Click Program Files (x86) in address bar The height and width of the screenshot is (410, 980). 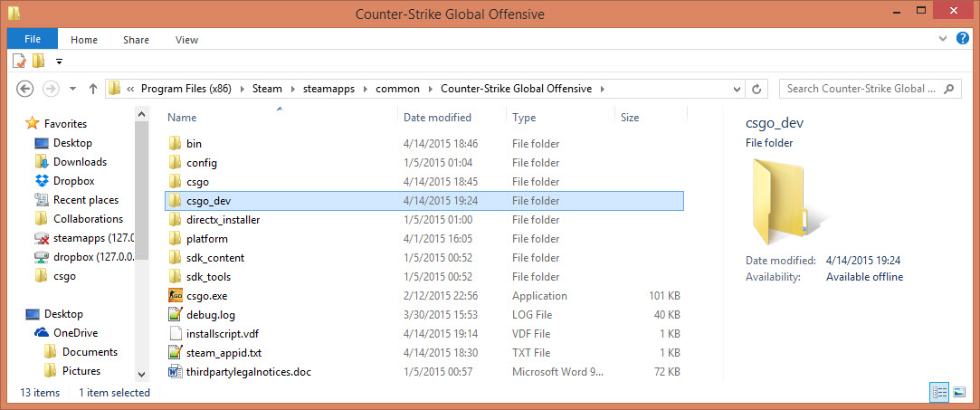(186, 89)
